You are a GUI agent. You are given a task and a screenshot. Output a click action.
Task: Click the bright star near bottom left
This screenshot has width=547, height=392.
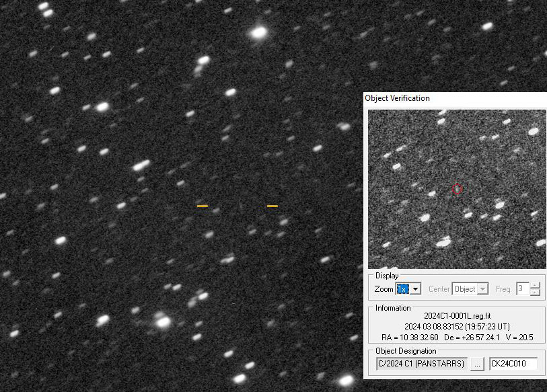coord(162,322)
